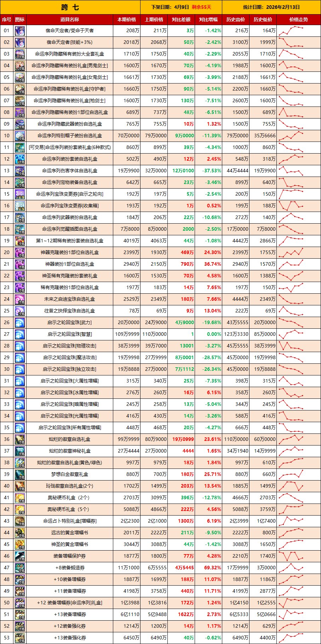
Task: Click the coin icon for 奥秘硬币礼盒（5个）
Action: tap(20, 510)
